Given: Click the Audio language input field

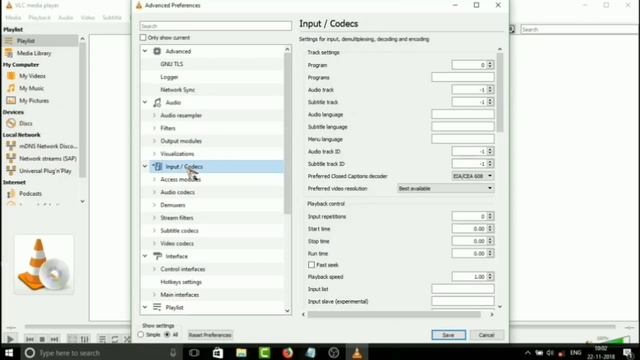Looking at the screenshot, I should pos(463,114).
